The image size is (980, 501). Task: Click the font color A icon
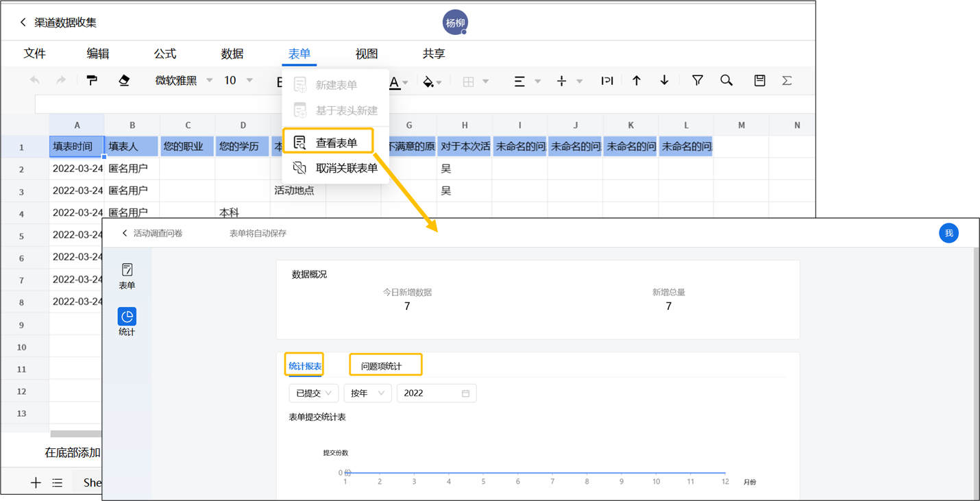(395, 82)
